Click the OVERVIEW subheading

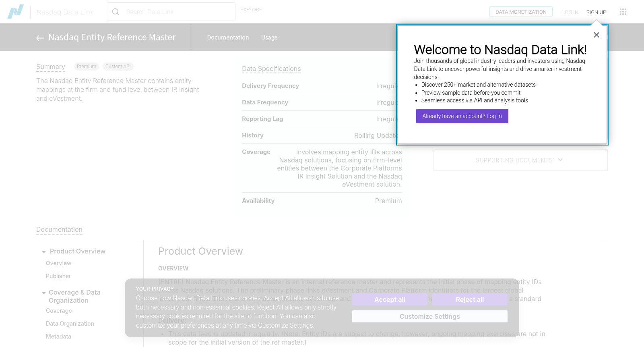pos(173,268)
